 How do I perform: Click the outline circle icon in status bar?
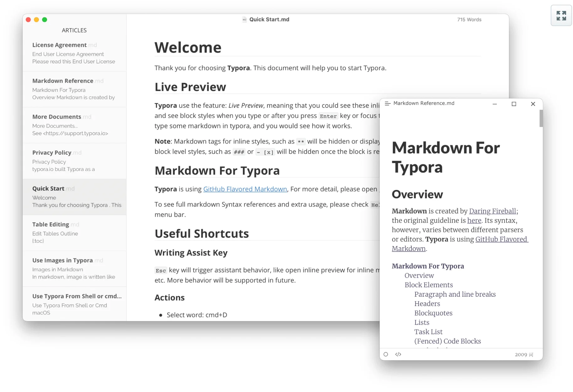coord(385,354)
